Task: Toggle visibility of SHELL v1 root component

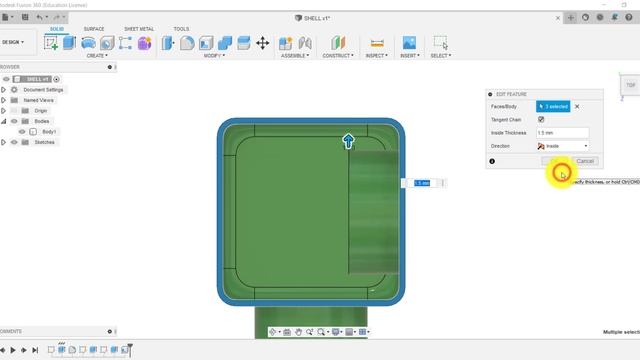Action: click(6, 79)
